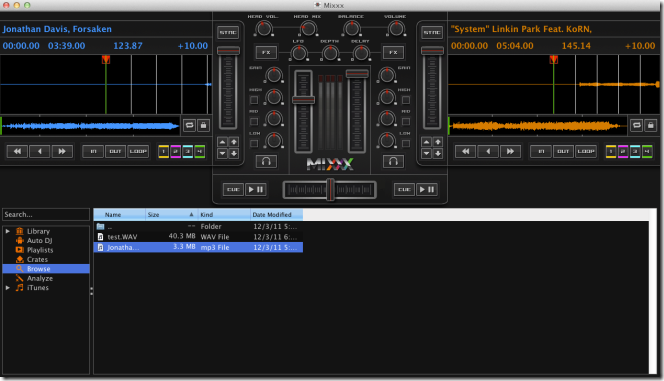Toggle deck 1 LOW kill checkbox
The height and width of the screenshot is (381, 664).
pos(254,144)
